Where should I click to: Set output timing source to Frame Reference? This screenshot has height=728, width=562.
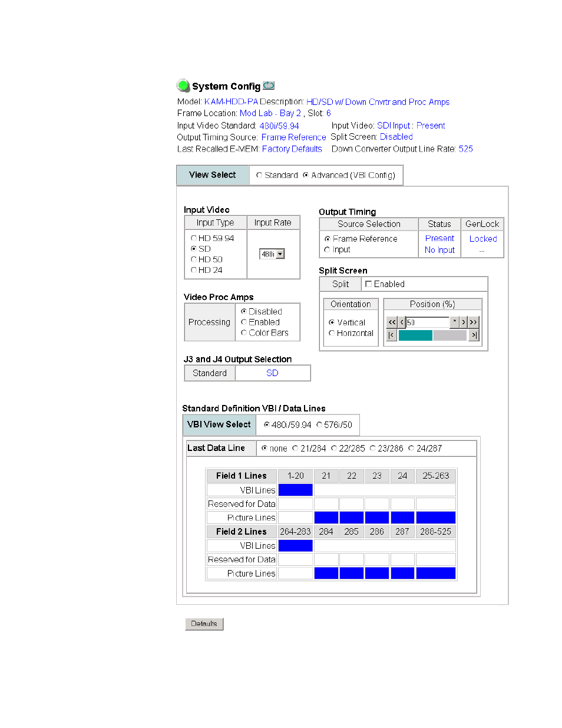coord(327,239)
